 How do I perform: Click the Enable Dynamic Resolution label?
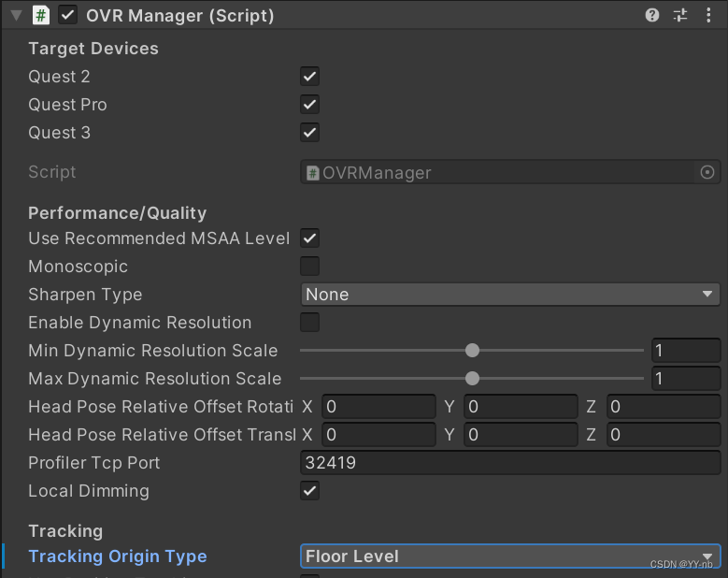click(140, 323)
